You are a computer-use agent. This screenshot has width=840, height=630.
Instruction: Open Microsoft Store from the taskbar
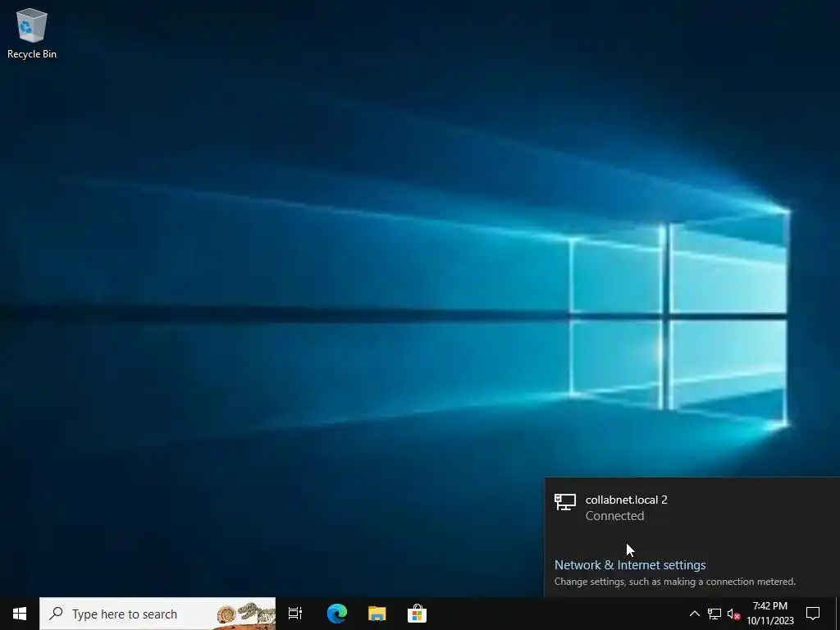[417, 614]
